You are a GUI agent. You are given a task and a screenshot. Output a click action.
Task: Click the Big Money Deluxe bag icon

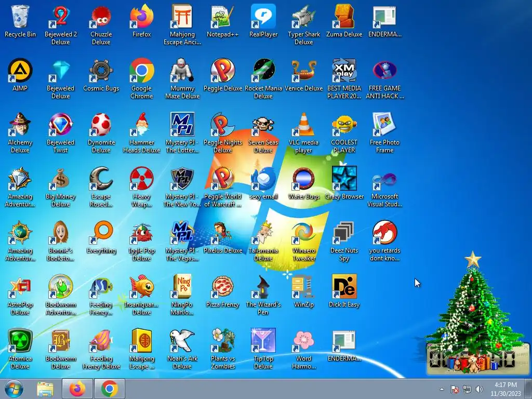click(x=60, y=178)
